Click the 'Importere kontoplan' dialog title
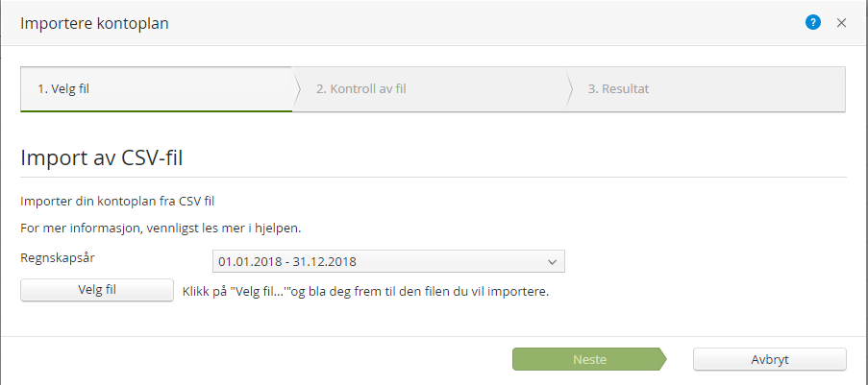The width and height of the screenshot is (868, 385). (x=94, y=24)
